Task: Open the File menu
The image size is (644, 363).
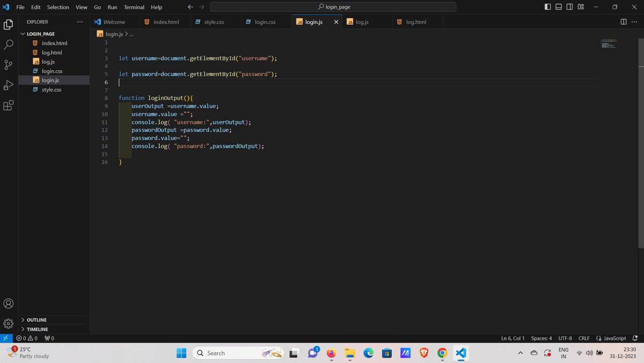Action: 20,7
